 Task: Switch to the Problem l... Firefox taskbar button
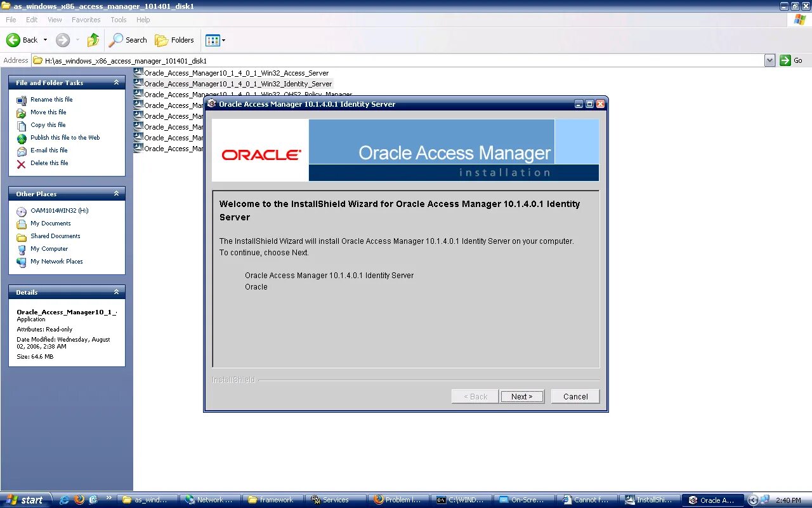pyautogui.click(x=398, y=500)
